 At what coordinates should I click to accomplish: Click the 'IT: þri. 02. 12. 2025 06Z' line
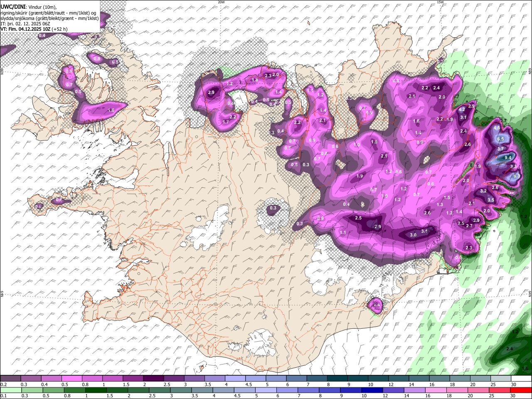pyautogui.click(x=25, y=24)
